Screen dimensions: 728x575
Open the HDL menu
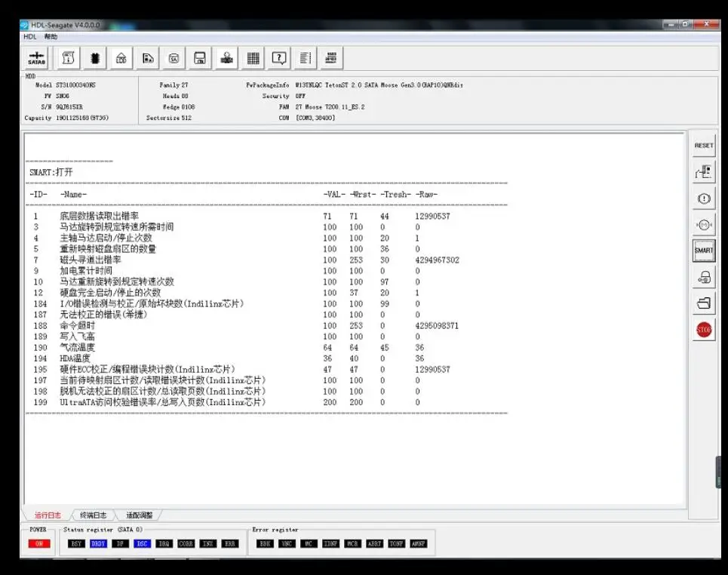click(29, 37)
